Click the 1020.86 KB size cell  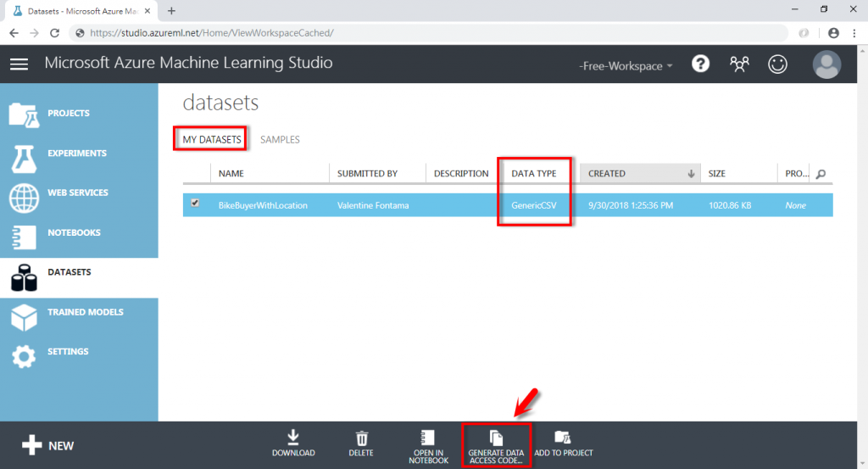tap(730, 205)
